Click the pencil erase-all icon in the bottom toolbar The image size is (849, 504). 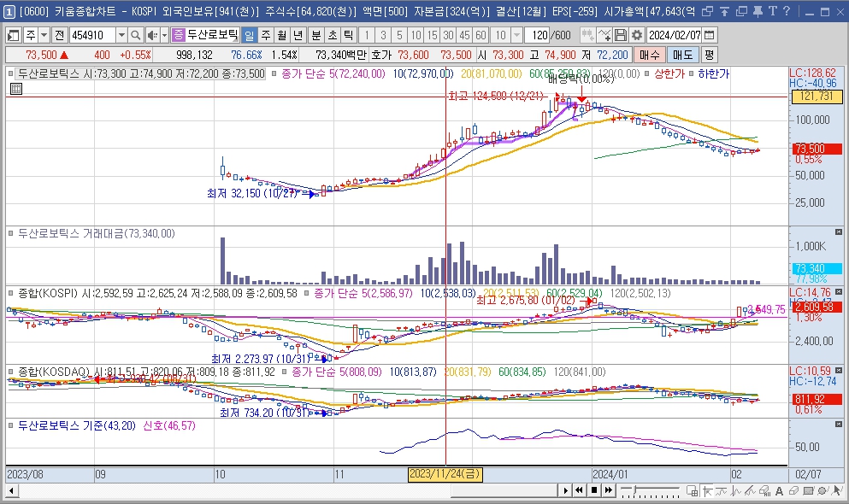click(764, 491)
